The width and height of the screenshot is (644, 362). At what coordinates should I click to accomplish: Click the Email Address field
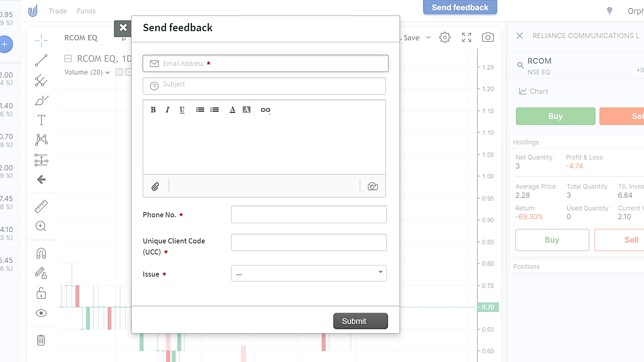click(x=266, y=63)
